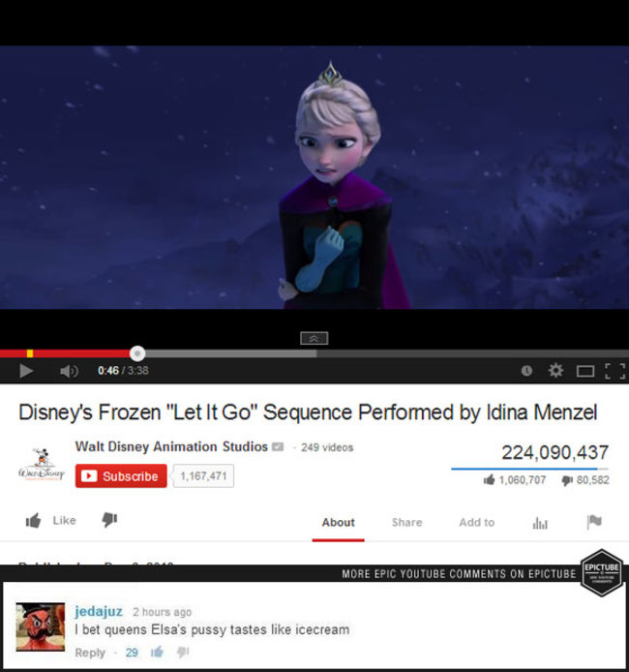Click the Watch Later clock icon
The width and height of the screenshot is (629, 672).
tap(526, 371)
